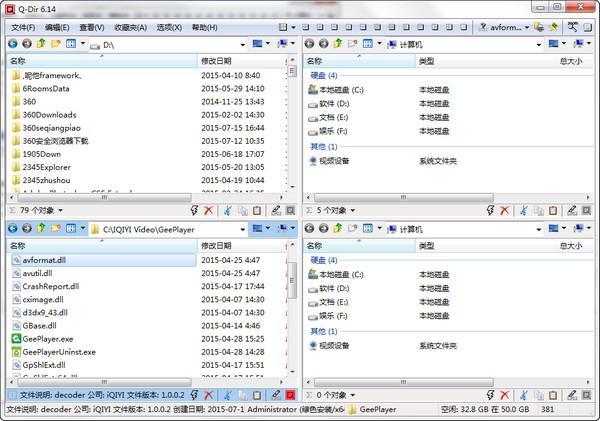Select the 1905Down folder
This screenshot has height=421, width=600.
(41, 154)
